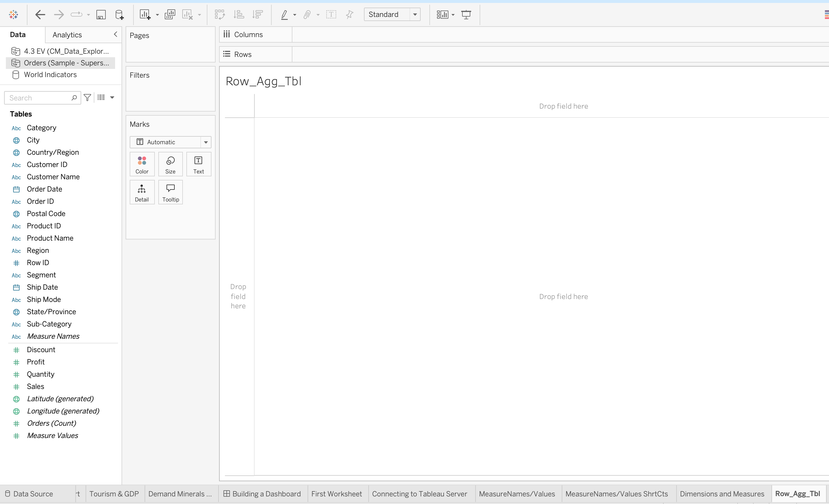Select the Profit measure

(36, 362)
